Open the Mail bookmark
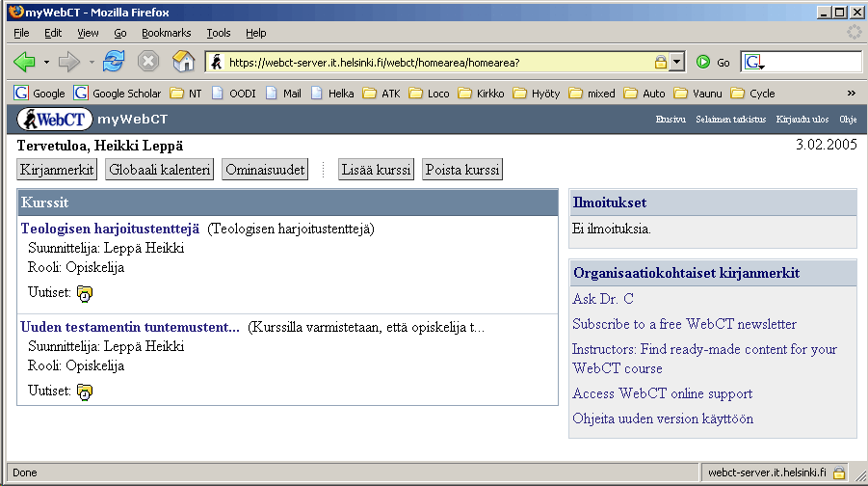Screen dimensions: 868x486 click(283, 94)
